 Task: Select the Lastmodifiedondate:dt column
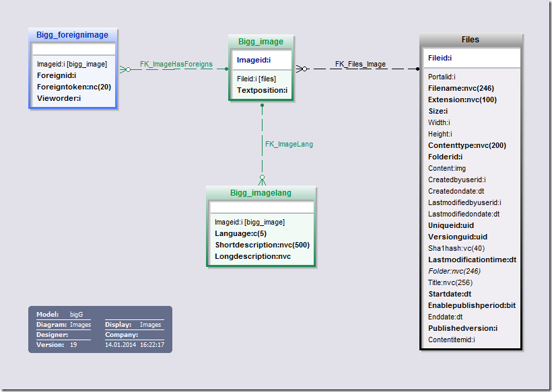(x=464, y=214)
